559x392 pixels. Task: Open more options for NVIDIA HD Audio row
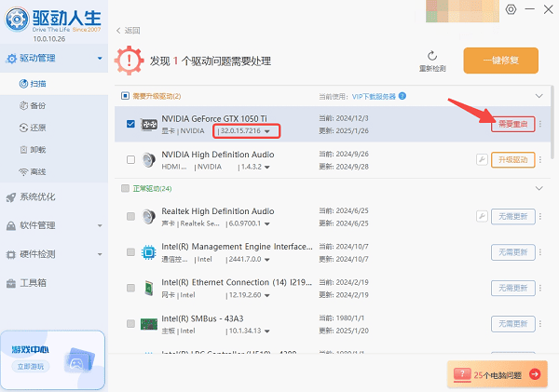(x=540, y=159)
